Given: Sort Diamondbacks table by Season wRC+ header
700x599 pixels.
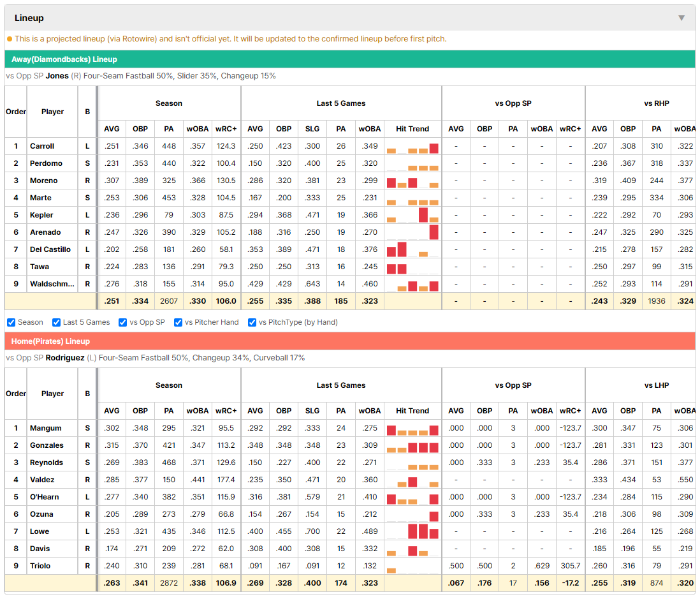Looking at the screenshot, I should [226, 129].
